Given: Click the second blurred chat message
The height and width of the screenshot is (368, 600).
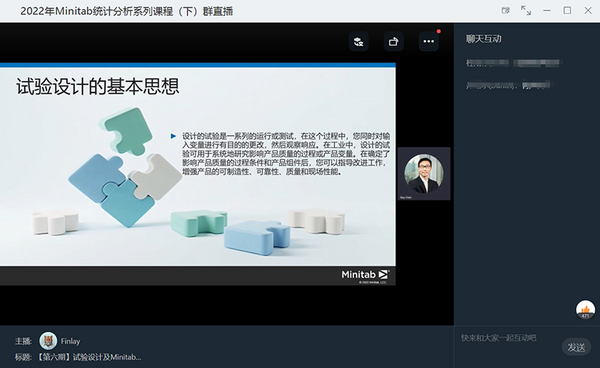Looking at the screenshot, I should pos(508,85).
